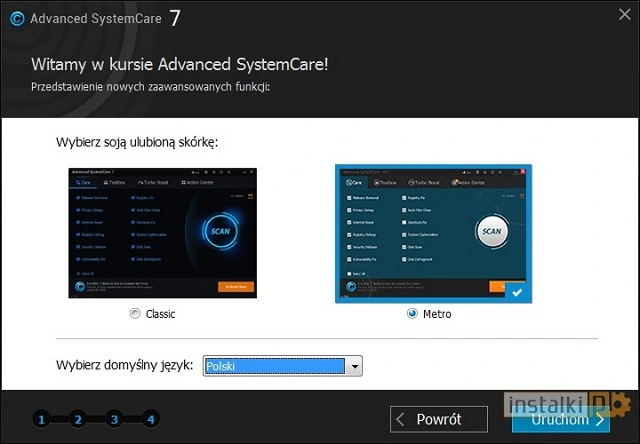Select the Classic skin radio button
The width and height of the screenshot is (640, 444).
[x=135, y=313]
